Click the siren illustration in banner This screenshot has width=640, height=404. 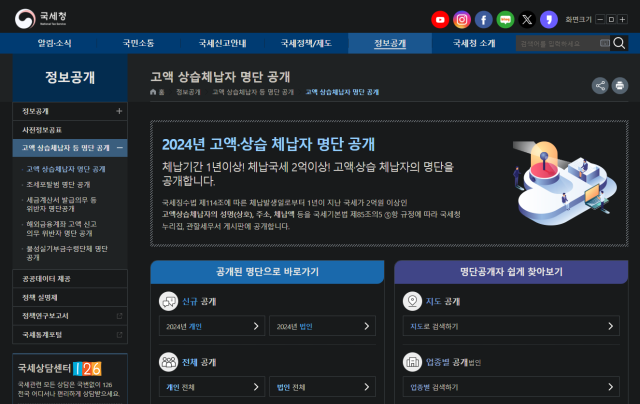[x=565, y=183]
